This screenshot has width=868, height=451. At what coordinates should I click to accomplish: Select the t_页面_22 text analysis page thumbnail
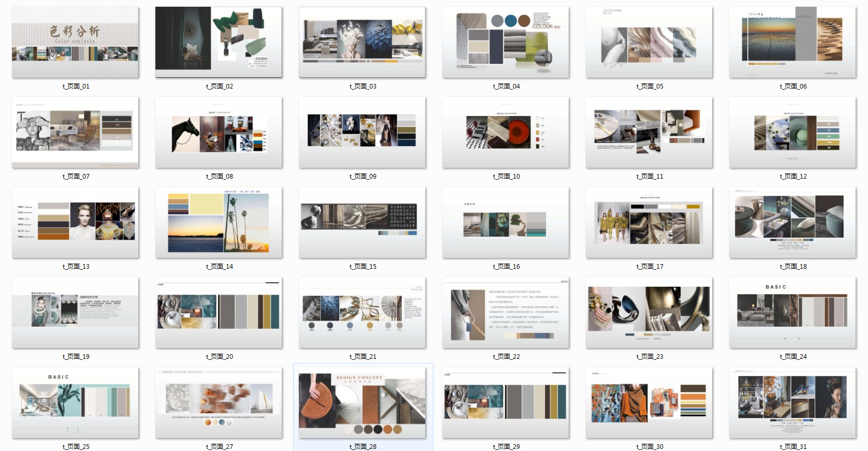click(x=505, y=313)
